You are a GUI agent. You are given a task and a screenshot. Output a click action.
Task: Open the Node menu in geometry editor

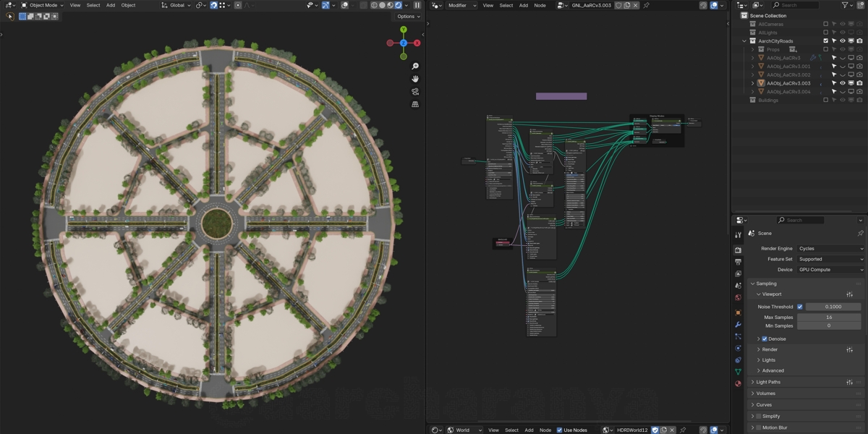click(540, 5)
